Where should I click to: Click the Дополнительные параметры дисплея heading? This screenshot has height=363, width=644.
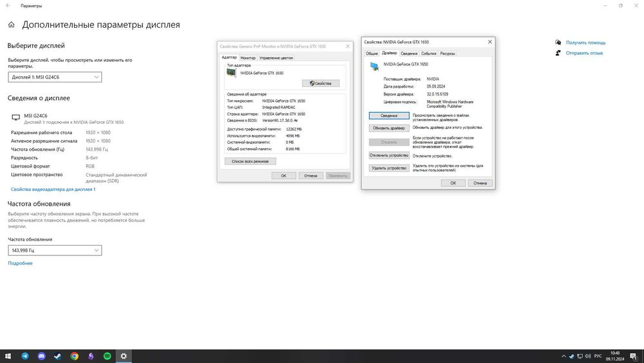point(101,25)
